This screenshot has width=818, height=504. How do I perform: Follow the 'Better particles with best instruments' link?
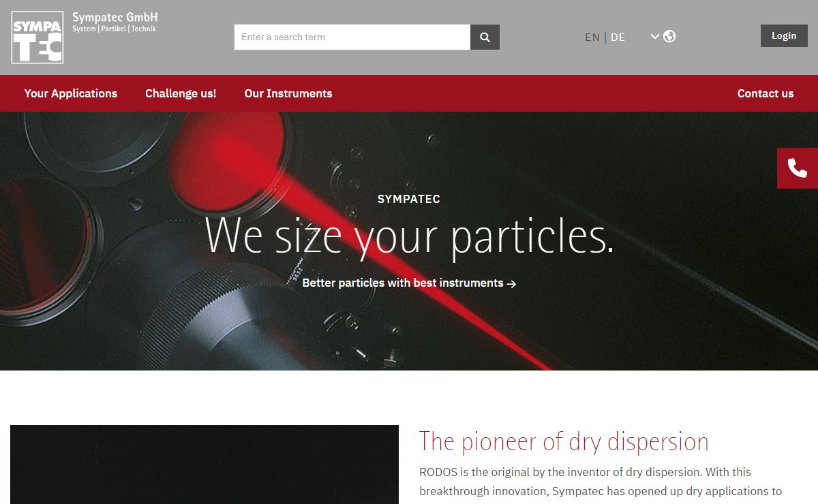[x=402, y=283]
